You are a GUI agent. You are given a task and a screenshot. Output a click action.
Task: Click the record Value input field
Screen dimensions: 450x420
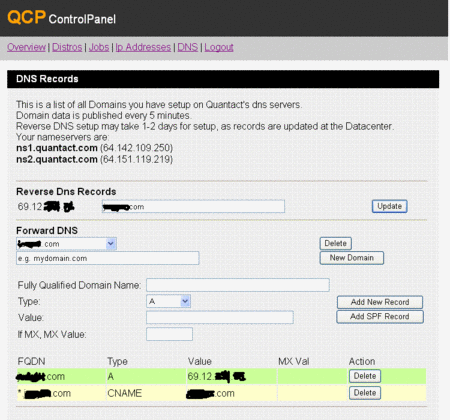pos(220,317)
